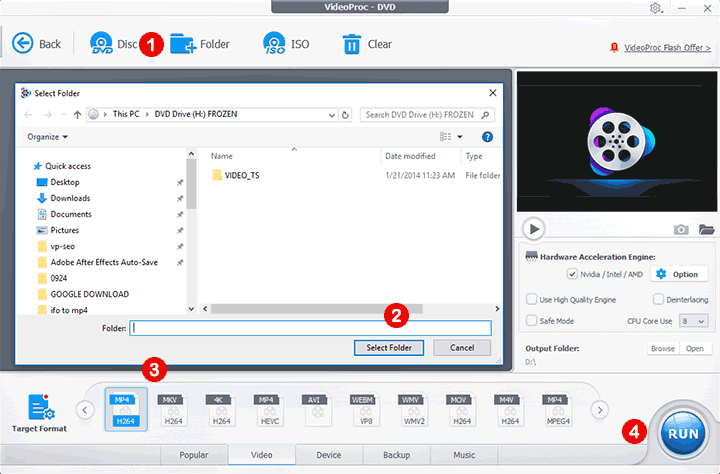
Task: Cancel the Select Folder dialog
Action: [x=462, y=348]
